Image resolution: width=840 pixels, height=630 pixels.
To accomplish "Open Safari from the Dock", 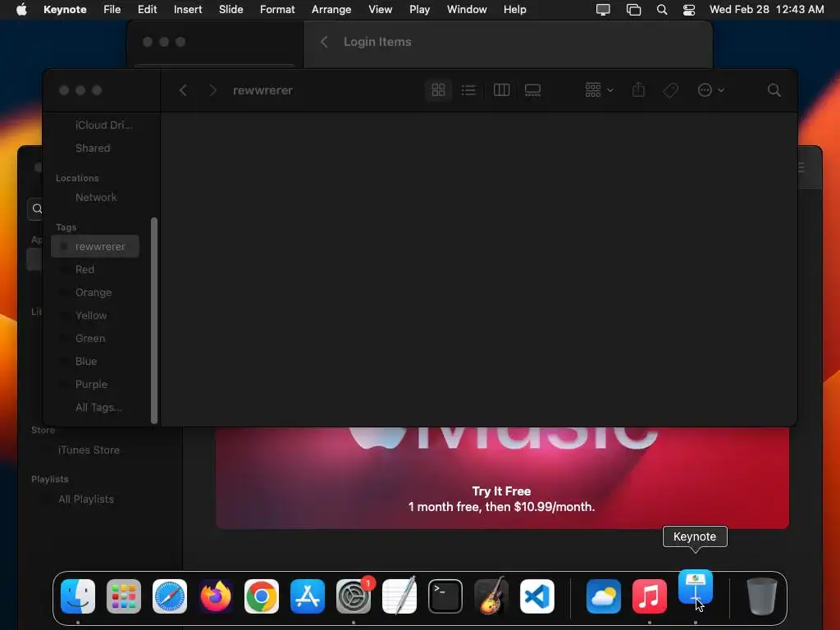I will pos(170,596).
